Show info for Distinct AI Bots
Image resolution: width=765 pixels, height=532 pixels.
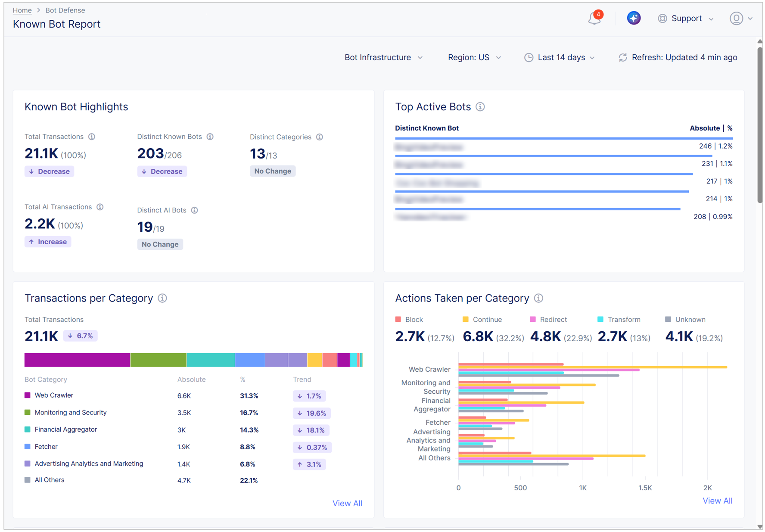(194, 210)
